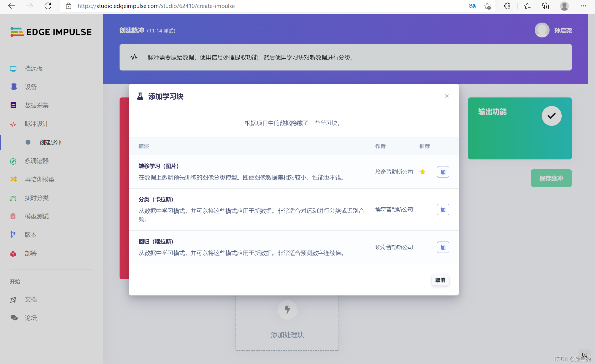Screen dimensions: 595x364
Task: Click the 版本 branch icon
Action: [13, 235]
